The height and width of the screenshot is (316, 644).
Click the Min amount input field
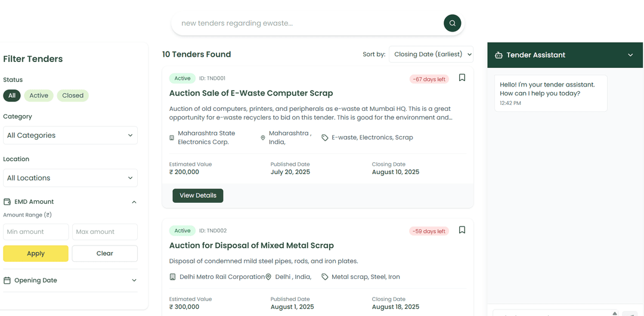[36, 231]
